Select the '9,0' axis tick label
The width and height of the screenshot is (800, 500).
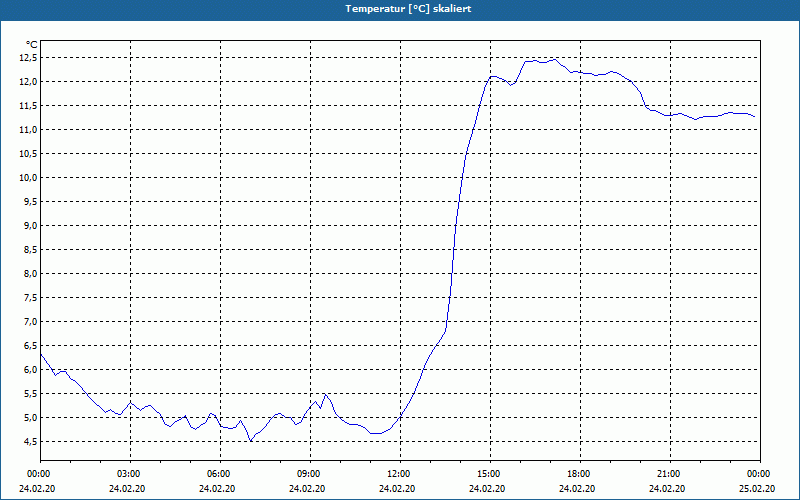click(30, 226)
